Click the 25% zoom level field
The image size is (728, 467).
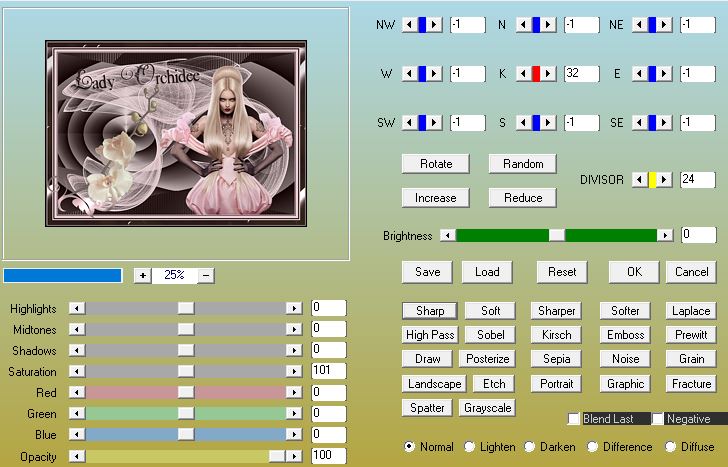[x=174, y=276]
